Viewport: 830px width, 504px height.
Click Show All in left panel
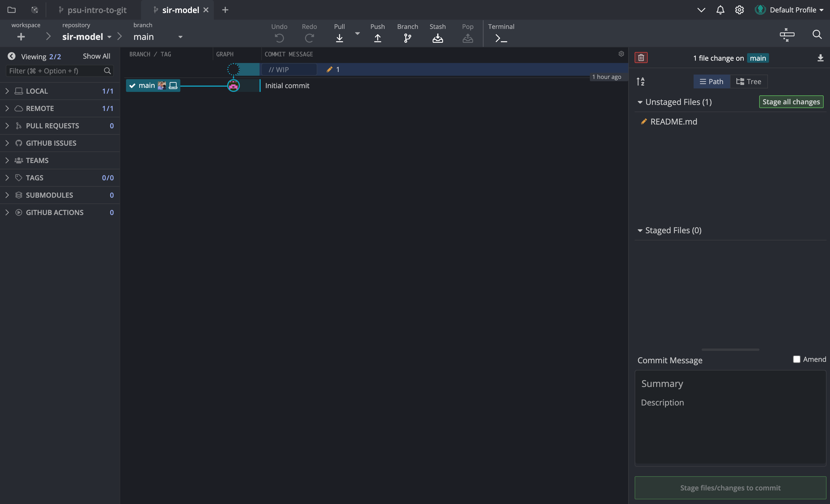click(96, 56)
